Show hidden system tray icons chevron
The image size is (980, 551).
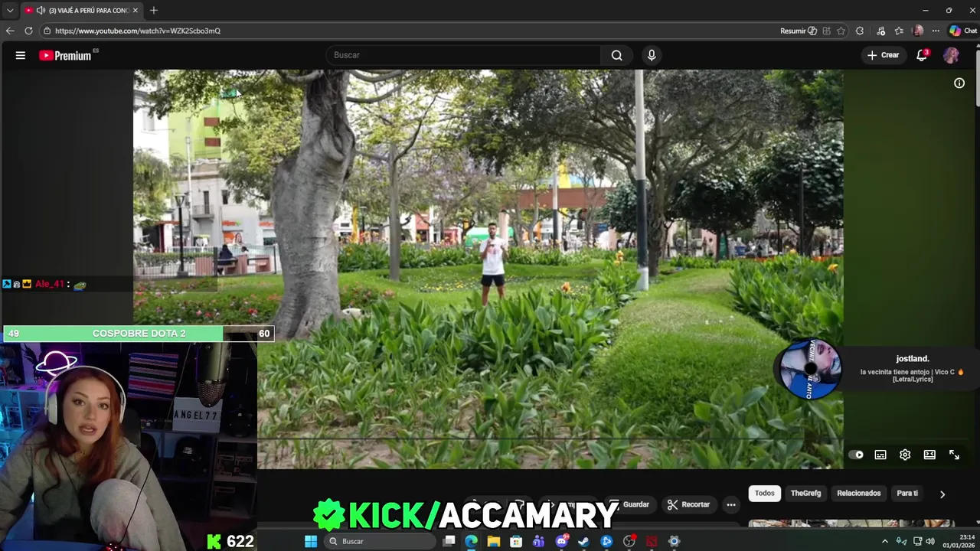click(x=885, y=541)
